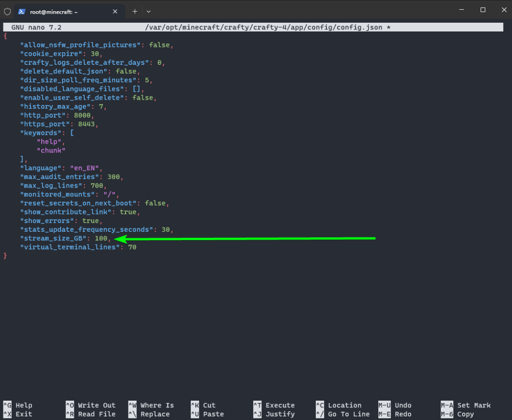Open a new tab with plus button
This screenshot has height=420, width=512.
tap(135, 11)
